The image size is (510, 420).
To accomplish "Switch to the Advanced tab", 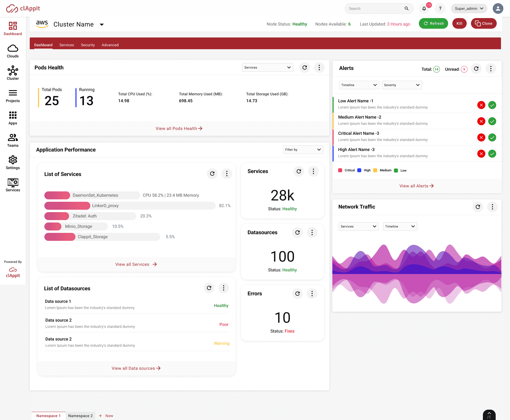I will click(x=110, y=45).
